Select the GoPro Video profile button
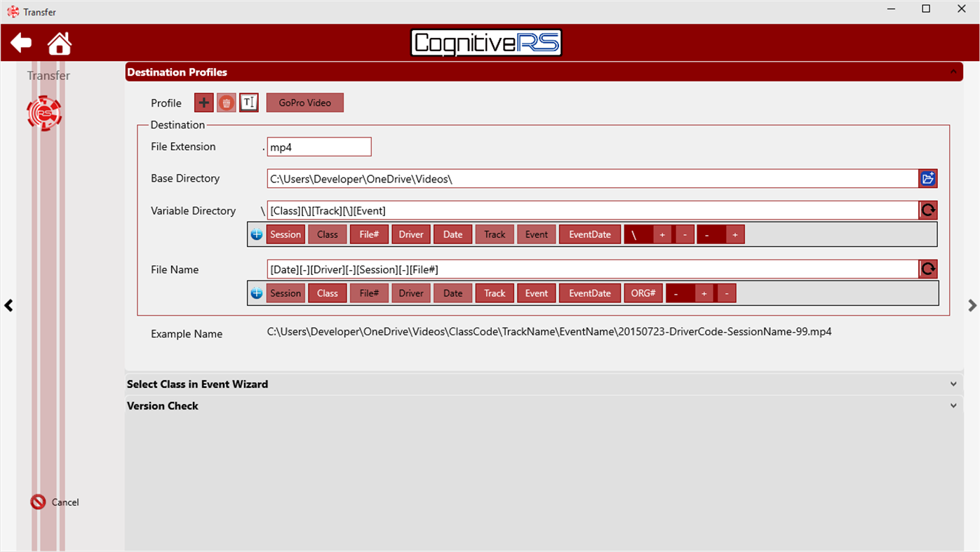 tap(304, 102)
